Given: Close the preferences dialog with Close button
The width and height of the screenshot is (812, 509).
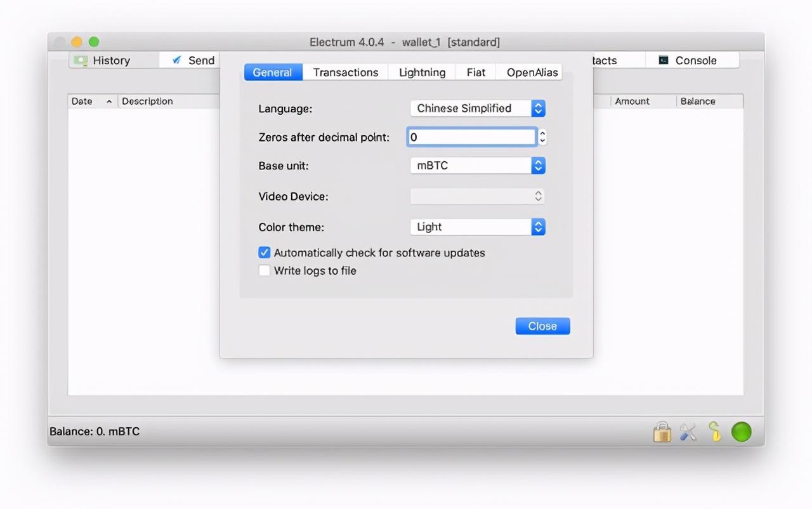Looking at the screenshot, I should pyautogui.click(x=542, y=326).
